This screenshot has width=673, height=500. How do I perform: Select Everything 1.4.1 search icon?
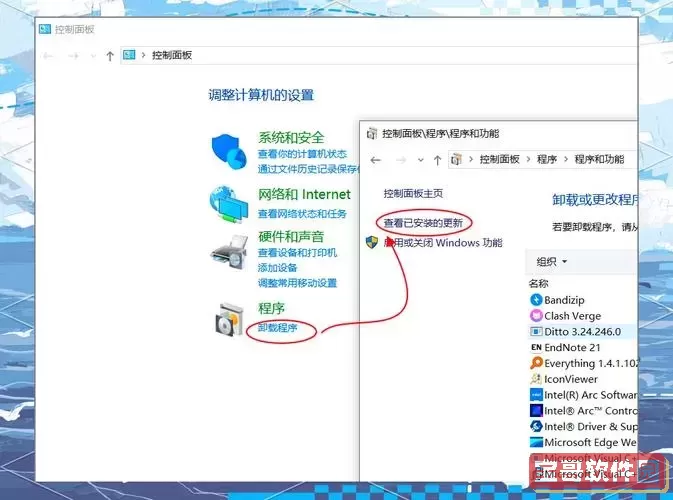(x=536, y=363)
